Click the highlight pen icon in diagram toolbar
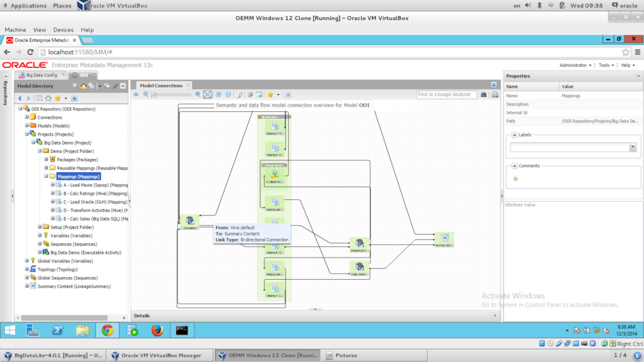This screenshot has width=644, height=362. (x=240, y=95)
